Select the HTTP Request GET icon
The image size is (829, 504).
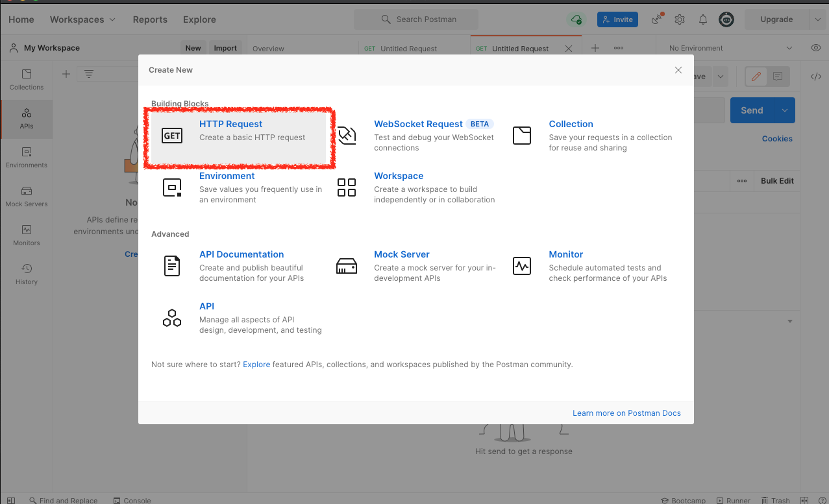click(172, 135)
